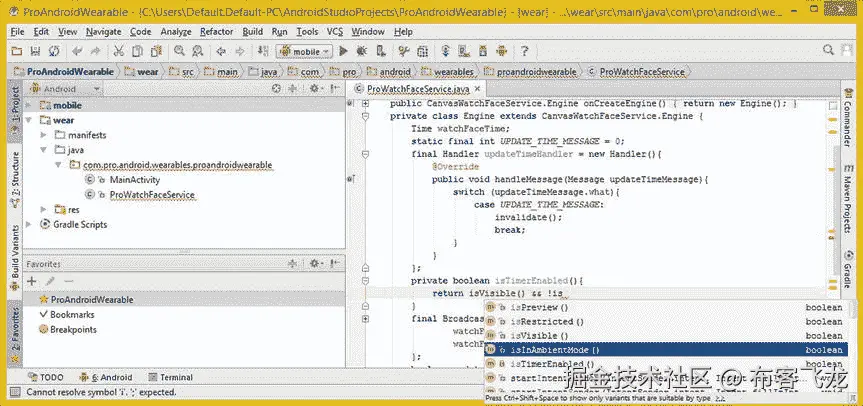Image resolution: width=863 pixels, height=406 pixels.
Task: Open the Build menu
Action: click(253, 32)
